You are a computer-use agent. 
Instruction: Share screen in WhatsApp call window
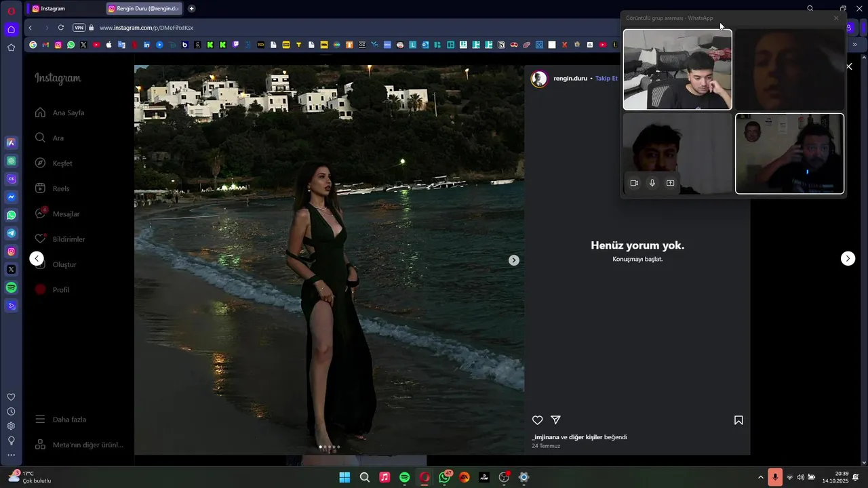tap(670, 183)
